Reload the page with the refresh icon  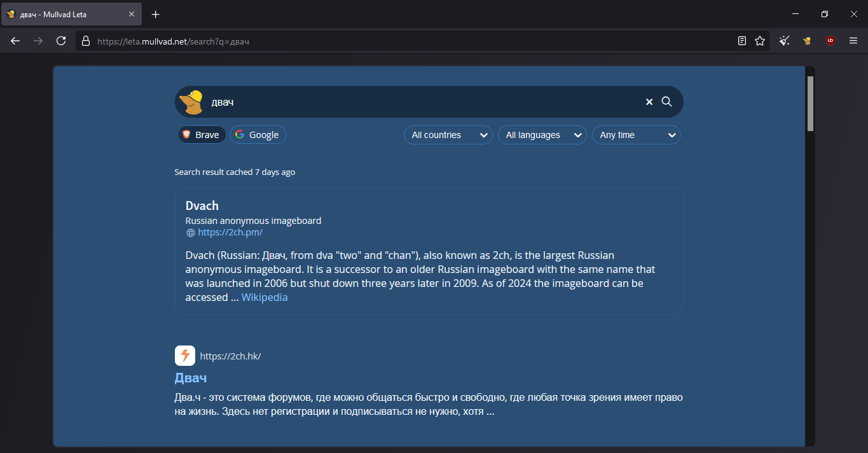pos(61,41)
